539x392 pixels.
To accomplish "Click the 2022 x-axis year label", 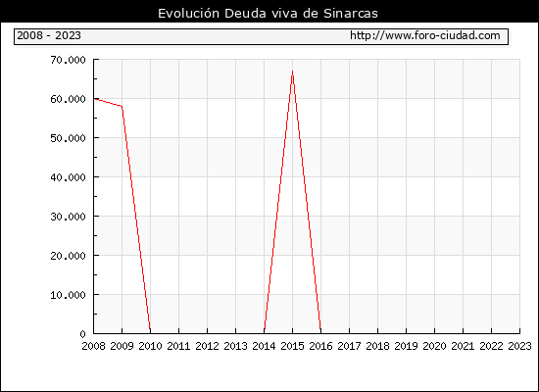I will (491, 346).
